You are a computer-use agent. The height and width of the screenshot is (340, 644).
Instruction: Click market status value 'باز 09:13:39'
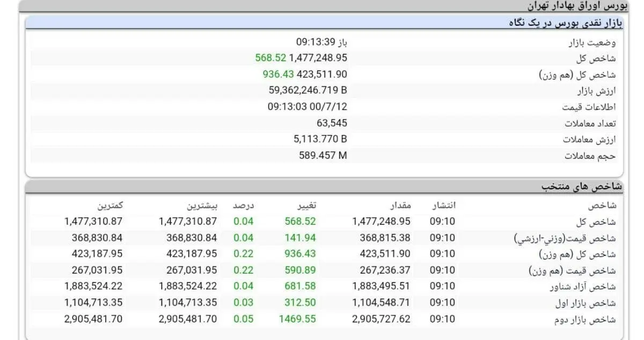[x=321, y=41]
